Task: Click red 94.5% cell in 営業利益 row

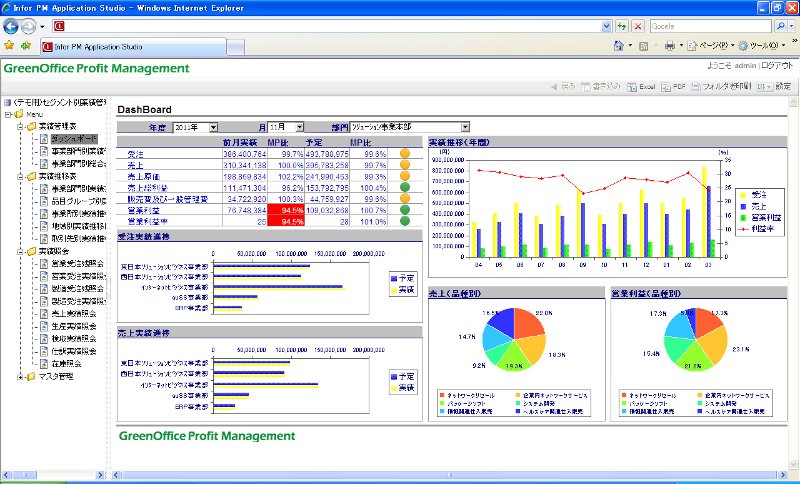Action: [286, 210]
